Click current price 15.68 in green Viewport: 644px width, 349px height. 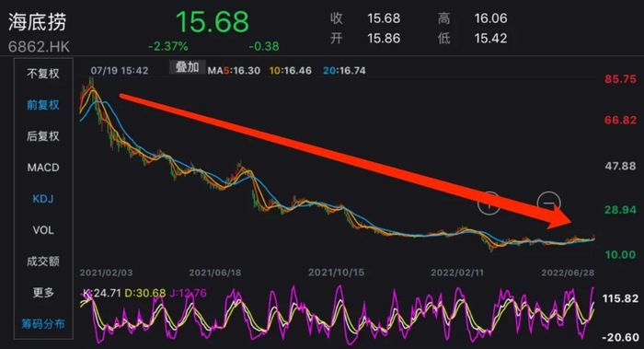213,22
